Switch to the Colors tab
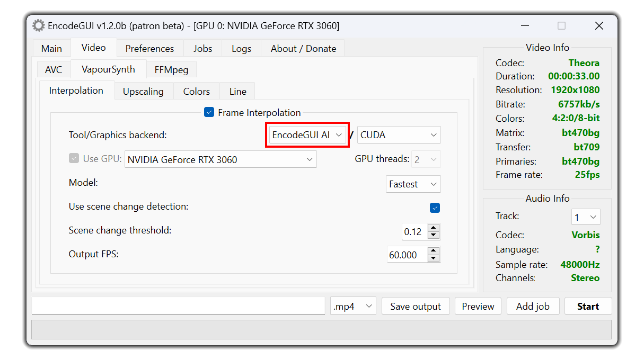Viewport: 644px width, 360px height. click(x=197, y=91)
